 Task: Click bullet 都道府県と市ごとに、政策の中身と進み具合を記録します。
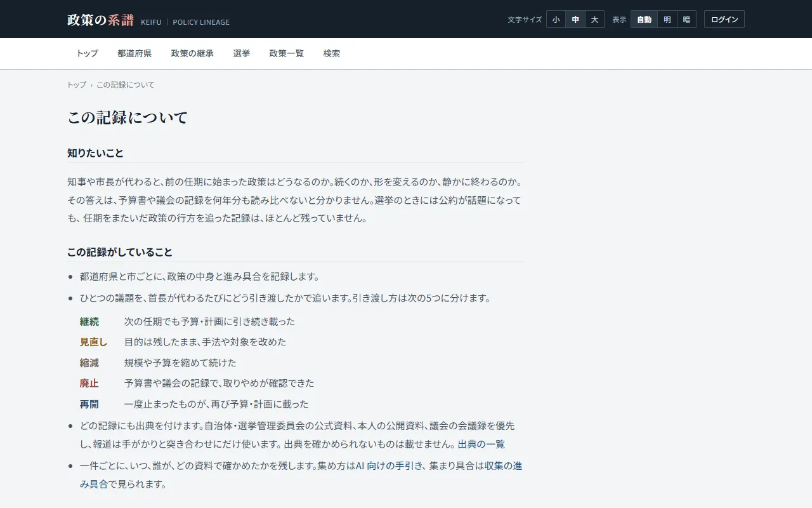tap(199, 276)
